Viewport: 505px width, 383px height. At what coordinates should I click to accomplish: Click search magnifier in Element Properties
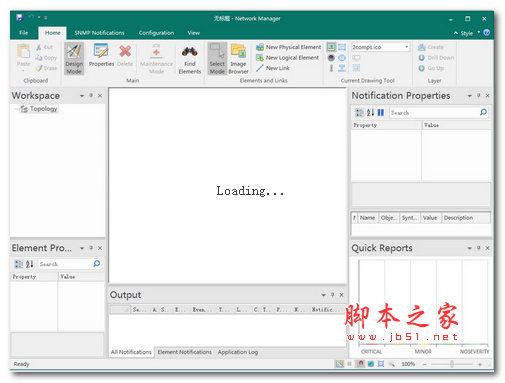(x=97, y=264)
